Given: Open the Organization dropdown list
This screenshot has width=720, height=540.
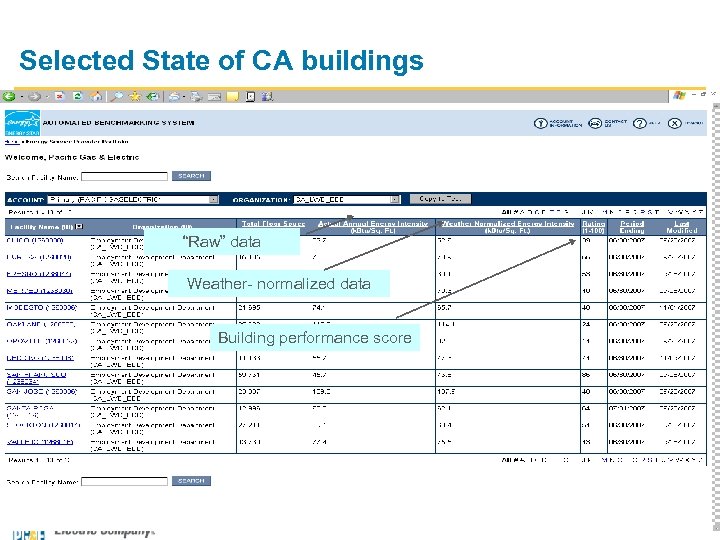Looking at the screenshot, I should (x=347, y=199).
